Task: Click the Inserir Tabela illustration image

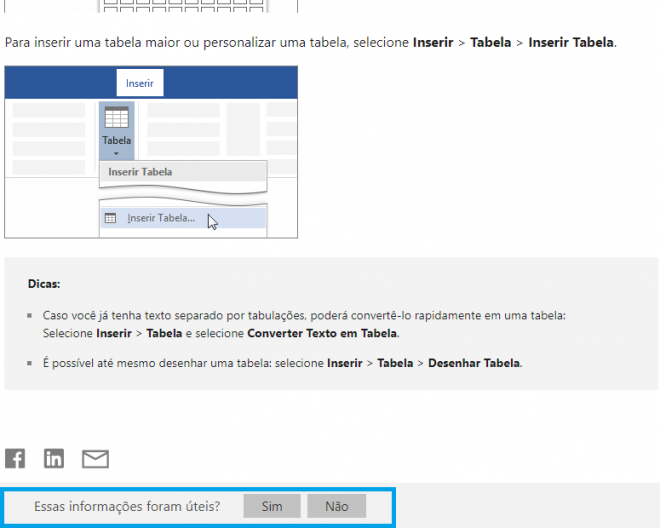Action: pos(151,152)
